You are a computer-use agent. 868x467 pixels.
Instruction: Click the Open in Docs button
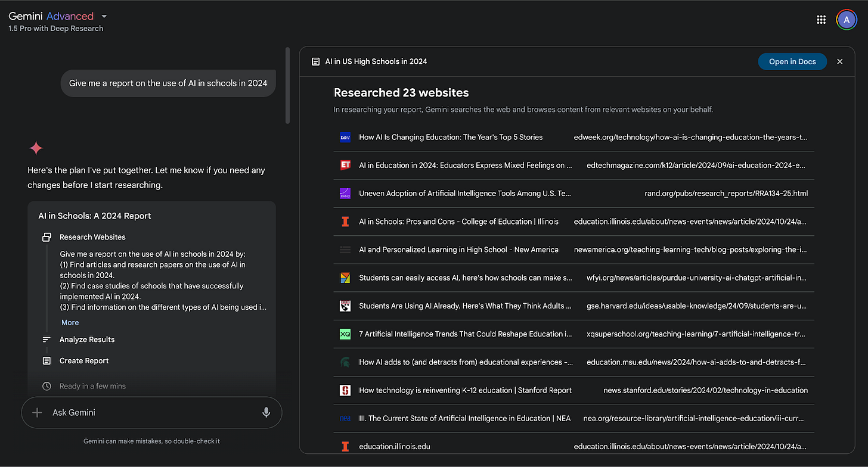[792, 61]
